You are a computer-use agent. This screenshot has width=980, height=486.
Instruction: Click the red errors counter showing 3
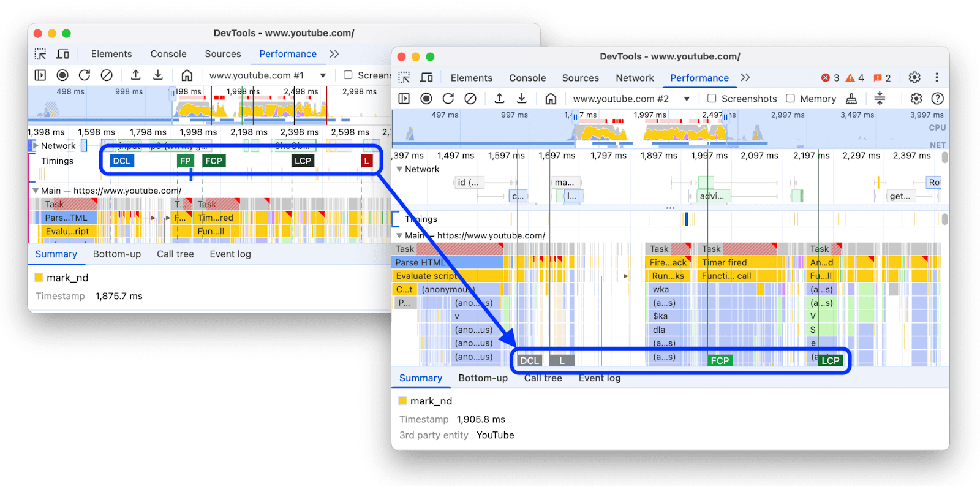(831, 78)
